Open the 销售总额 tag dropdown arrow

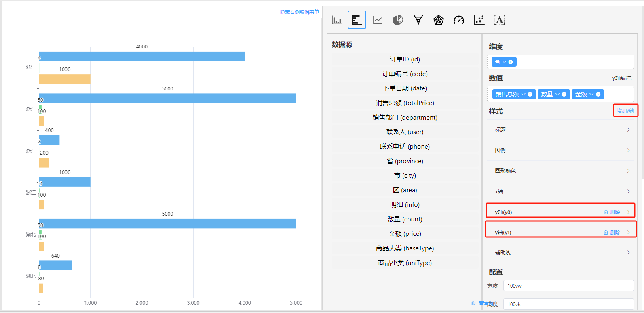point(523,94)
